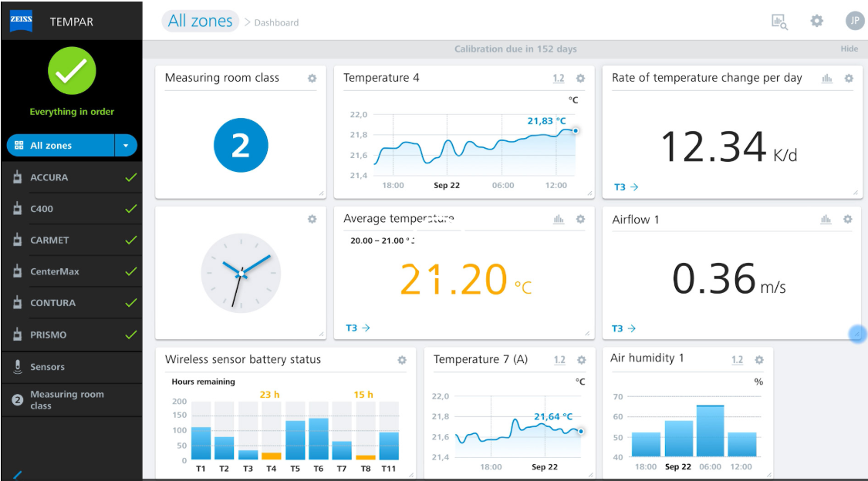Image resolution: width=868 pixels, height=481 pixels.
Task: Expand the All zones dropdown arrow
Action: pyautogui.click(x=127, y=146)
